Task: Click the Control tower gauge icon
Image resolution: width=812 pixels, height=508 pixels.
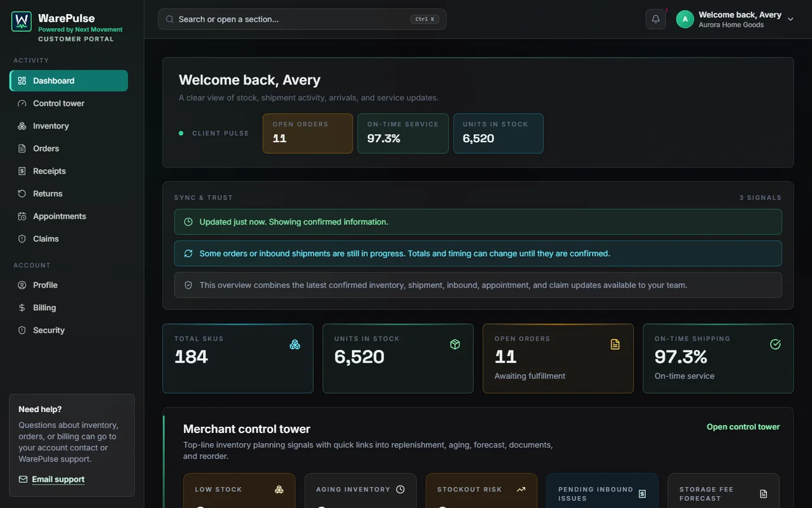Action: pos(22,104)
